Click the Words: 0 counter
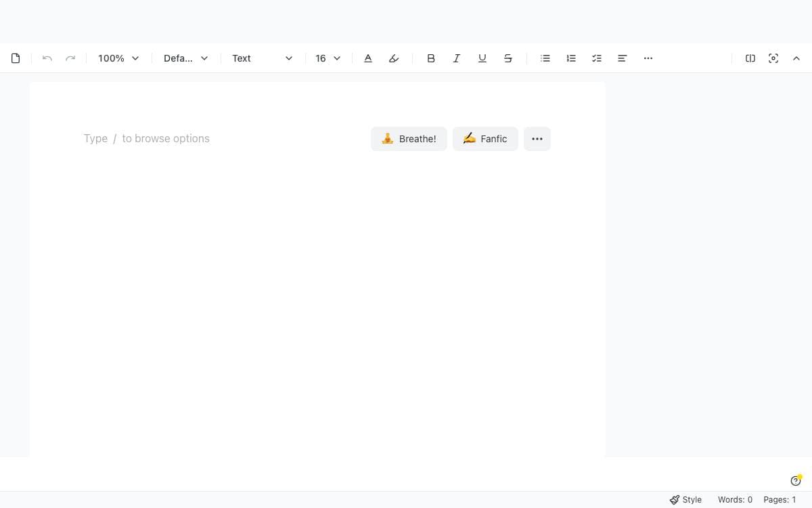The height and width of the screenshot is (508, 812). pos(735,500)
